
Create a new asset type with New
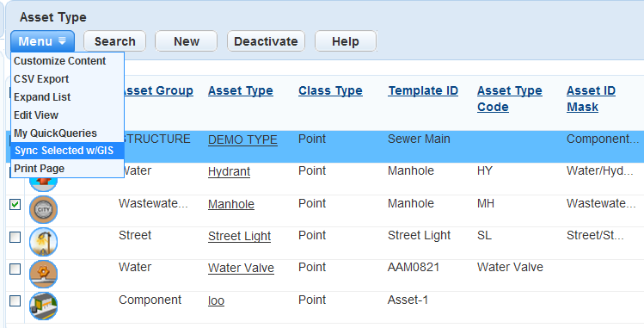pos(186,41)
